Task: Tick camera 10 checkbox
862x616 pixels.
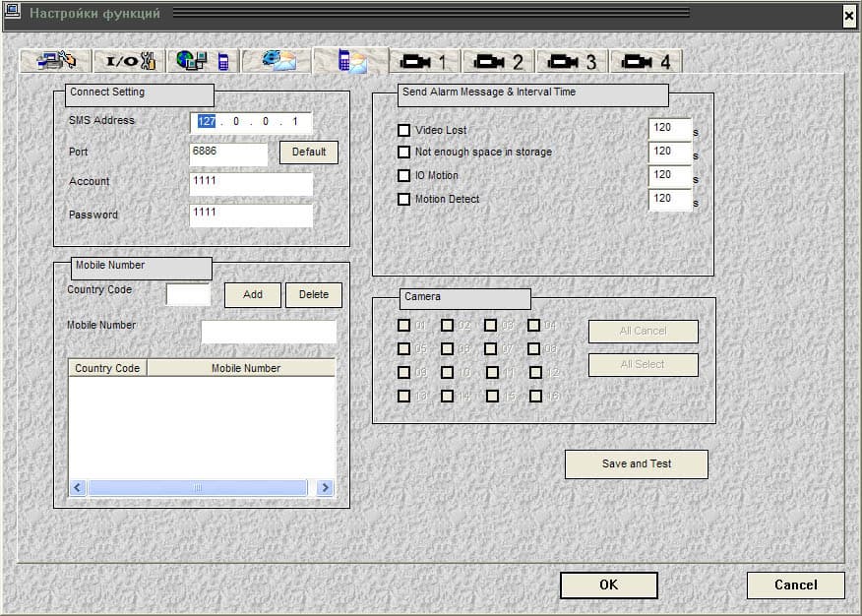Action: pos(447,373)
